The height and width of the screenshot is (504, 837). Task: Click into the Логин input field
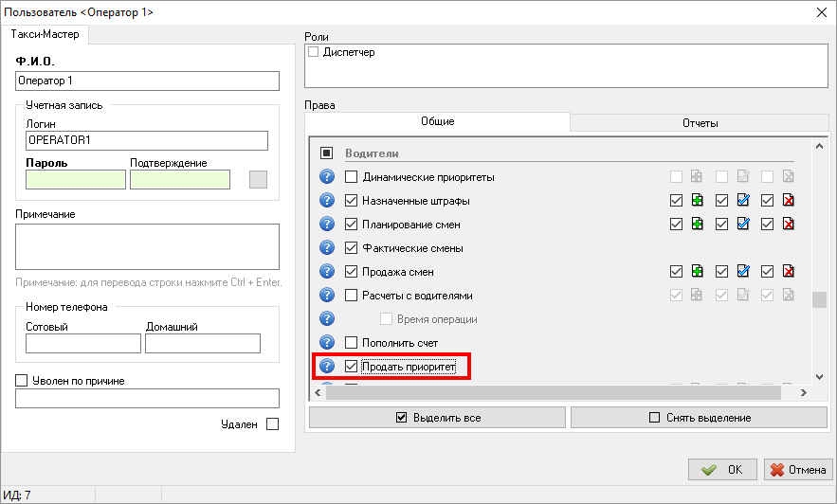click(x=147, y=140)
